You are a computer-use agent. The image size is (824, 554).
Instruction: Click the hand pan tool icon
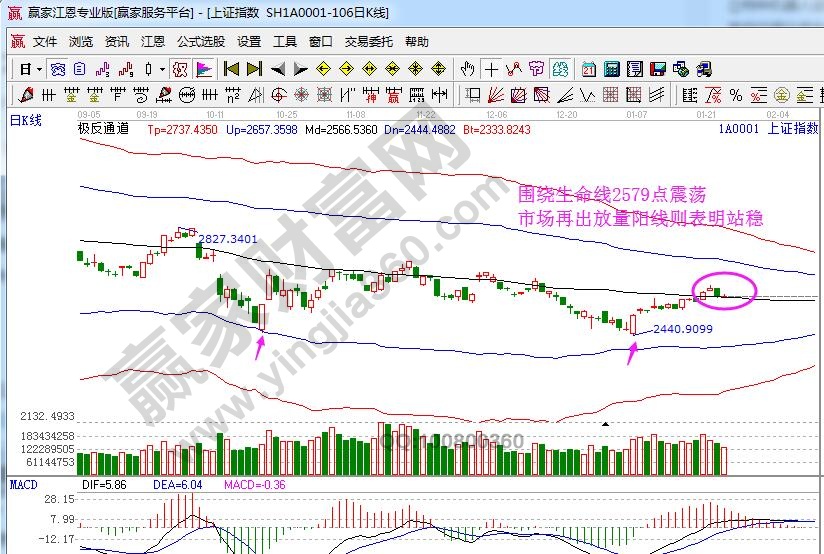(467, 69)
